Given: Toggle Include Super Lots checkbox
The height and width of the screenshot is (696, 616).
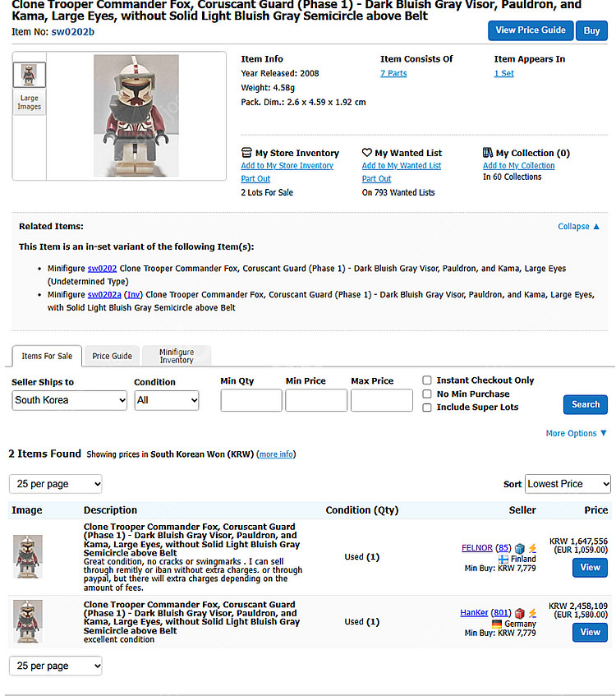Looking at the screenshot, I should pos(427,408).
